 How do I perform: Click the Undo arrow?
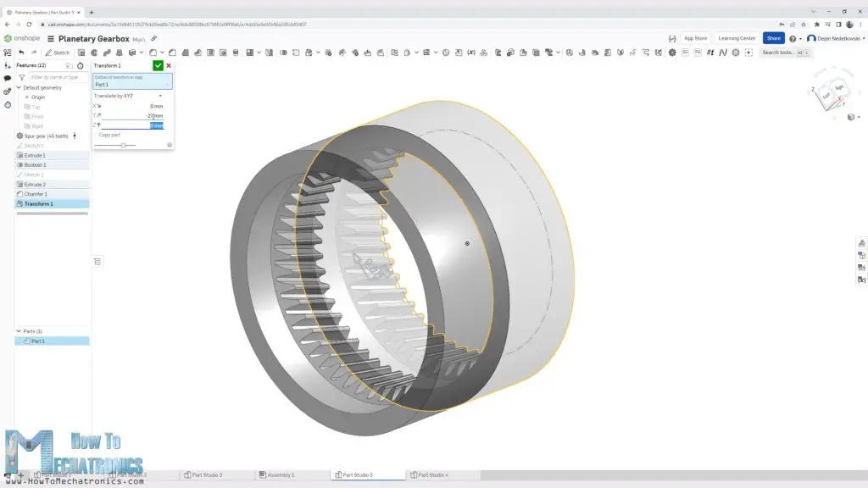[x=23, y=52]
